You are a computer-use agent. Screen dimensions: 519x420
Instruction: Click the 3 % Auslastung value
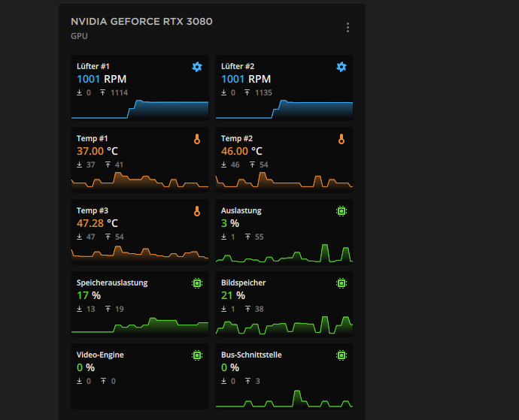(230, 223)
